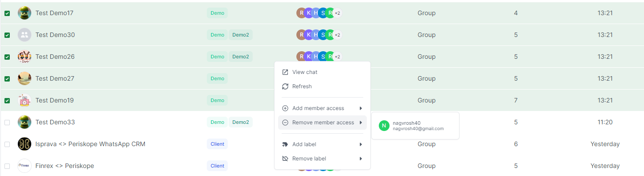The height and width of the screenshot is (176, 644).
Task: Click the minus-circle icon beside Remove member access
Action: point(285,123)
